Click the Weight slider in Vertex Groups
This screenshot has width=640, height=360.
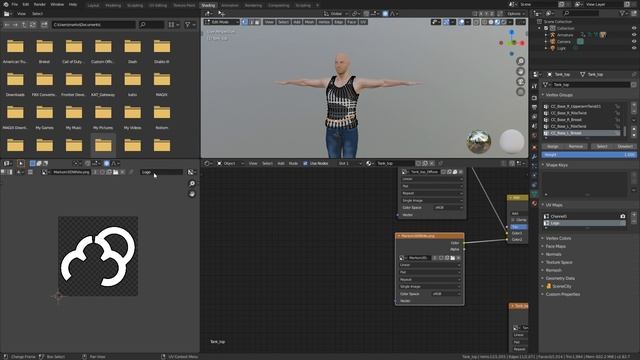pyautogui.click(x=589, y=155)
